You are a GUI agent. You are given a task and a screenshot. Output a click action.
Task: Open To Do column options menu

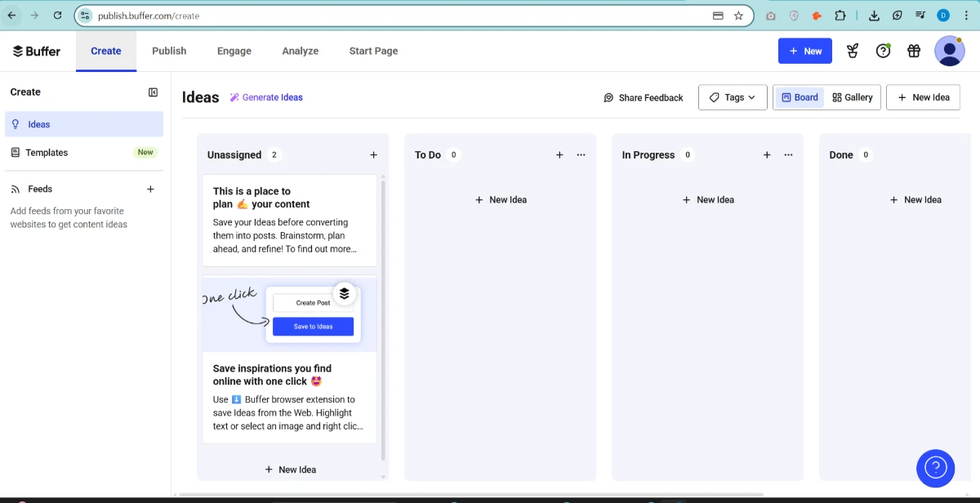(x=581, y=154)
